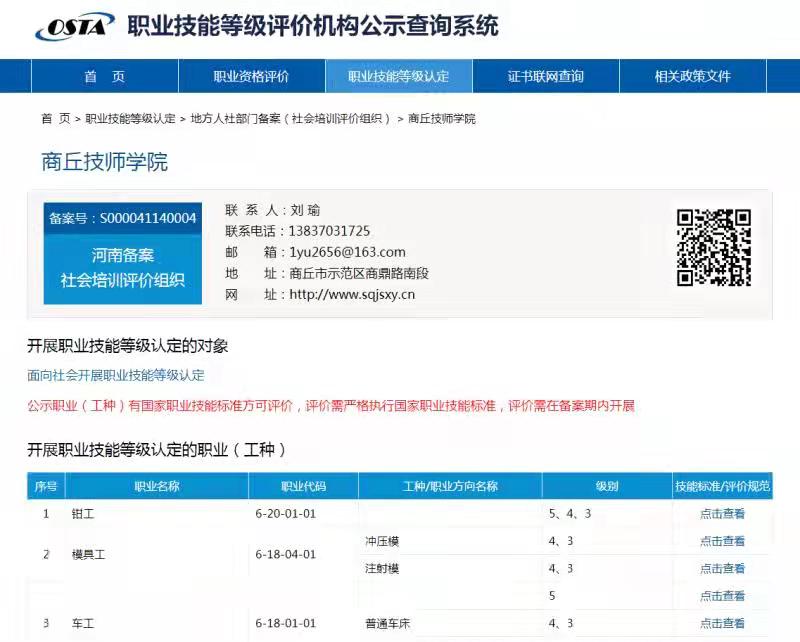Switch to the 职业资格评价 tab
The image size is (800, 642).
pyautogui.click(x=252, y=76)
